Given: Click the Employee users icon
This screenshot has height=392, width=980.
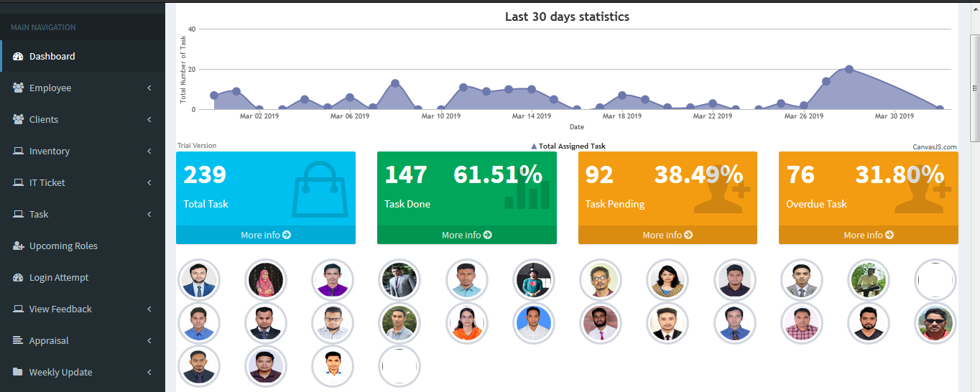Looking at the screenshot, I should tap(19, 88).
